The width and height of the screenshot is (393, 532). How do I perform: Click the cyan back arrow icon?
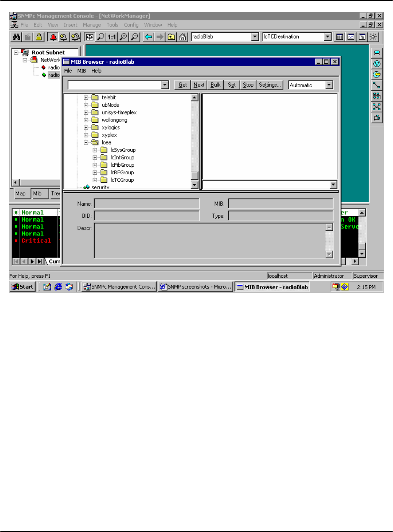click(148, 37)
